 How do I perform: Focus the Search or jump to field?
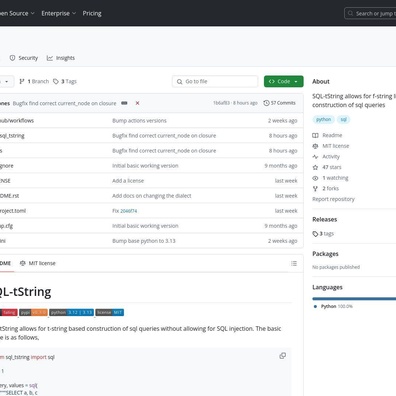[370, 13]
